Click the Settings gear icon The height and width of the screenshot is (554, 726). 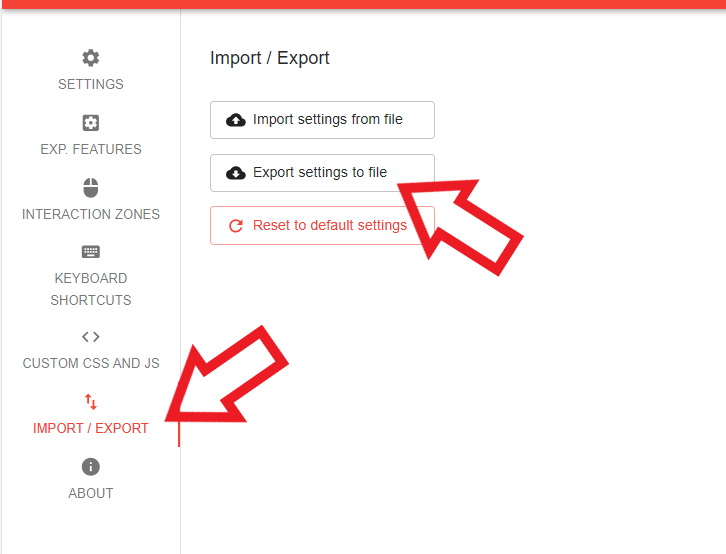(91, 58)
